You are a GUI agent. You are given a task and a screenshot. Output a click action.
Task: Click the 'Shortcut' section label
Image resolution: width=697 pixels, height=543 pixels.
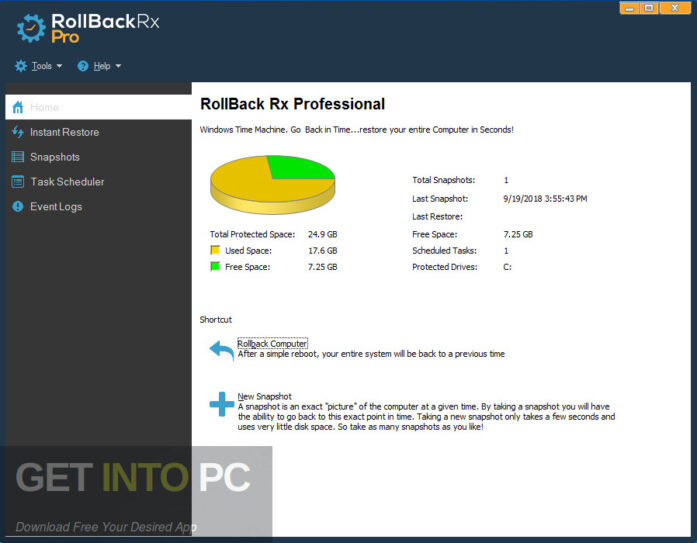pyautogui.click(x=216, y=319)
